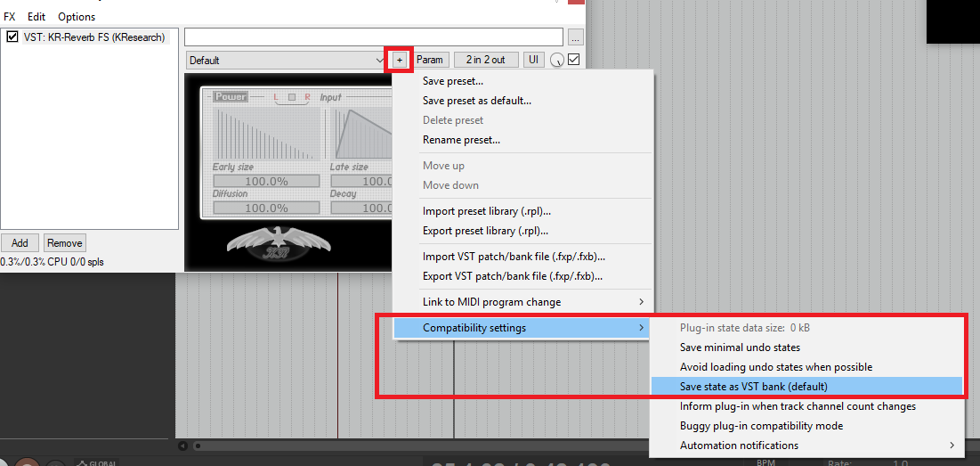Select VST: KR-Reverb FS in FX list
Image resolution: width=980 pixels, height=466 pixels.
pyautogui.click(x=93, y=37)
